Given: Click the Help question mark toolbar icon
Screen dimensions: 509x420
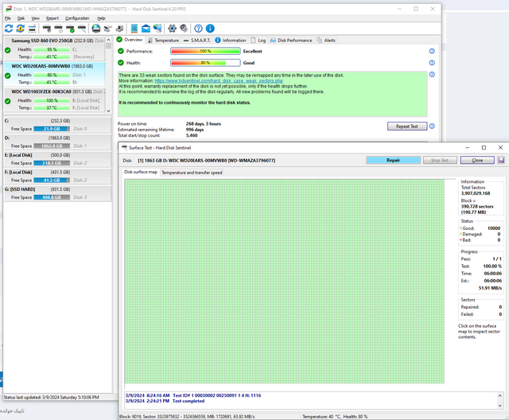Looking at the screenshot, I should coord(198,29).
